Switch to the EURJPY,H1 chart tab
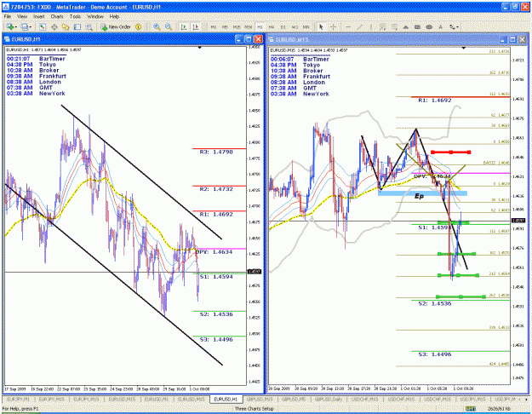This screenshot has height=414, width=532. point(19,400)
